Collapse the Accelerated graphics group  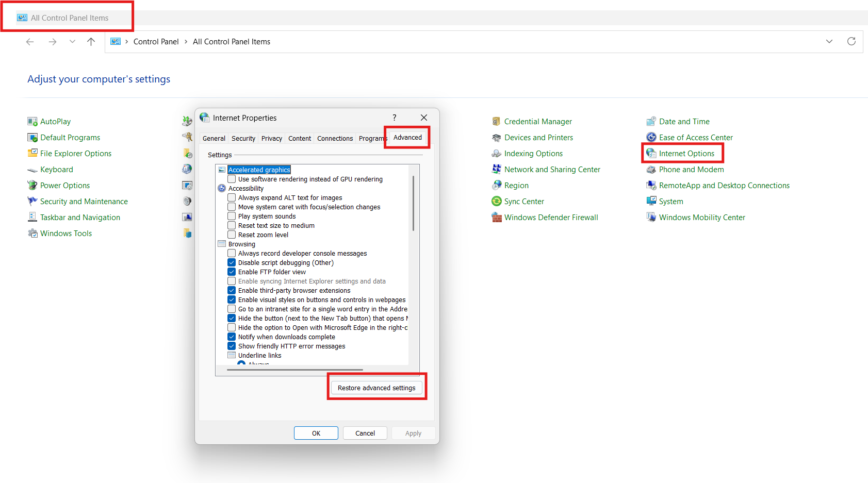221,169
